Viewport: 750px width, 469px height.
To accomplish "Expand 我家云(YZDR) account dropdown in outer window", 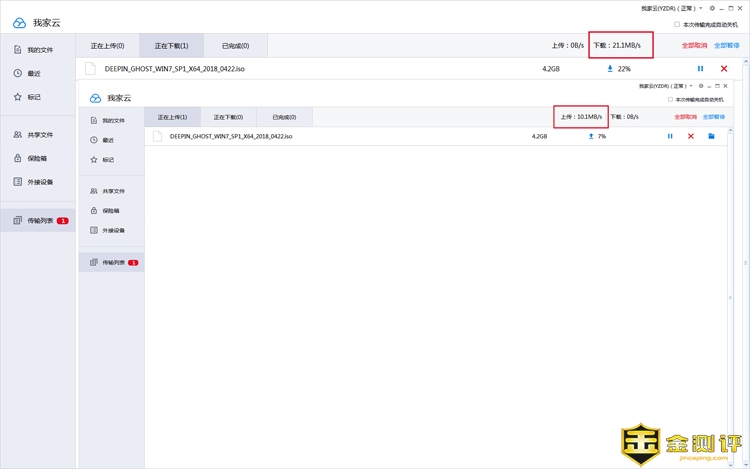I will [701, 8].
